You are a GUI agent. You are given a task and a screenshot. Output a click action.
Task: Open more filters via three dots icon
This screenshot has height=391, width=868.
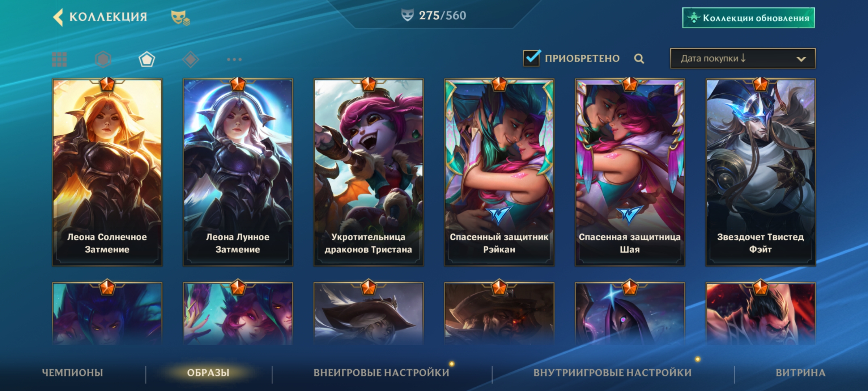(234, 59)
